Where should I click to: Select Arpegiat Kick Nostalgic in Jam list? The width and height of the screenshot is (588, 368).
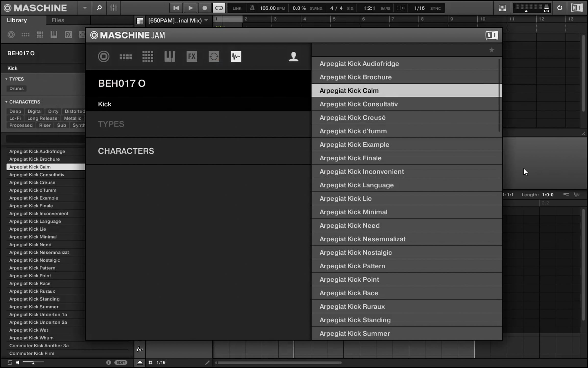coord(355,252)
